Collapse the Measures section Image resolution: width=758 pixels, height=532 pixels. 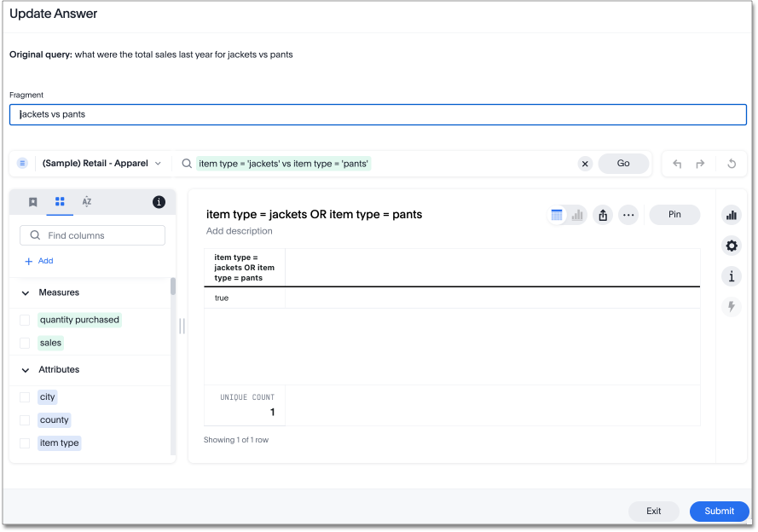(25, 292)
